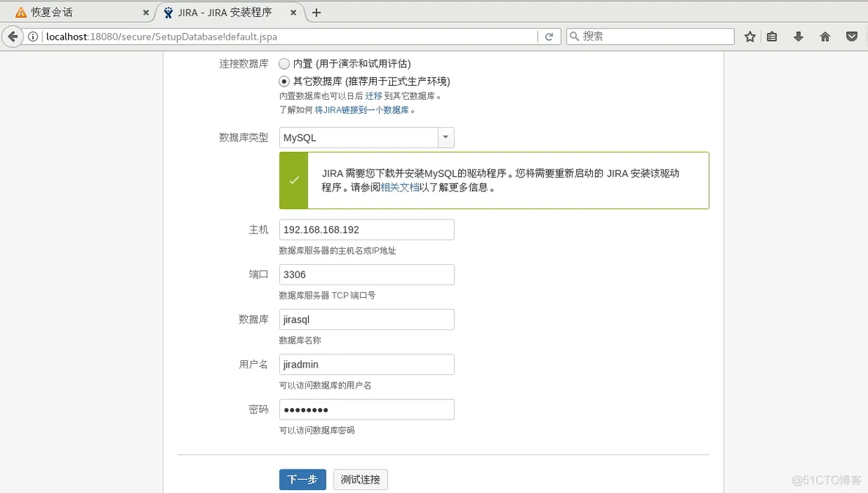
Task: Click hint text 可以访问数据库密码
Action: (x=317, y=430)
